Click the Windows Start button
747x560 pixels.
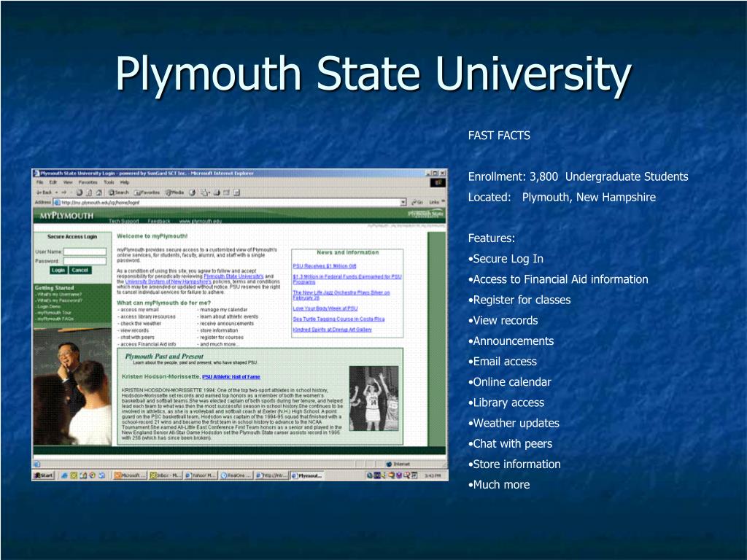coord(44,475)
